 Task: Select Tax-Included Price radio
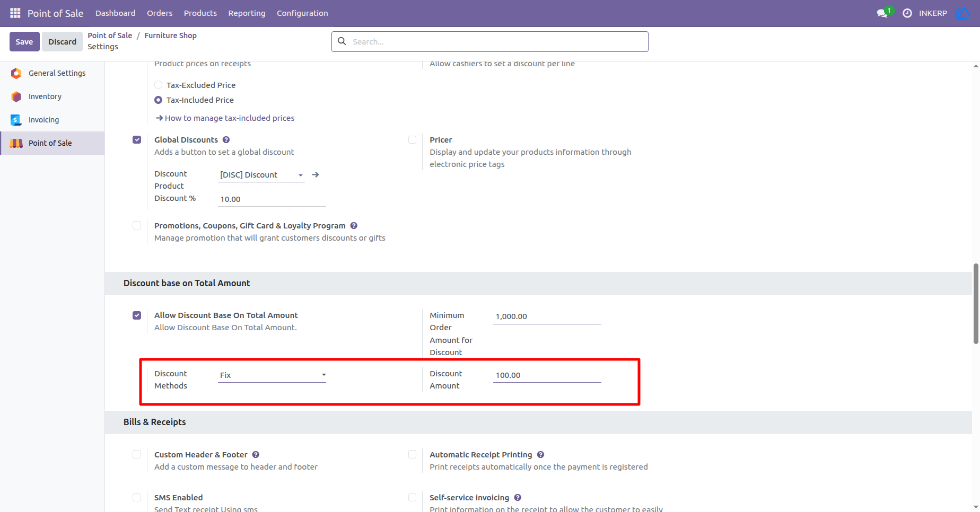coord(158,100)
